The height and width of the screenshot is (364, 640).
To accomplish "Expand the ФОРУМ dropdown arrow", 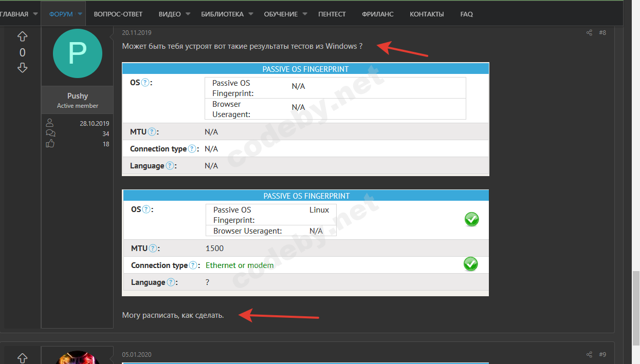I will click(80, 14).
